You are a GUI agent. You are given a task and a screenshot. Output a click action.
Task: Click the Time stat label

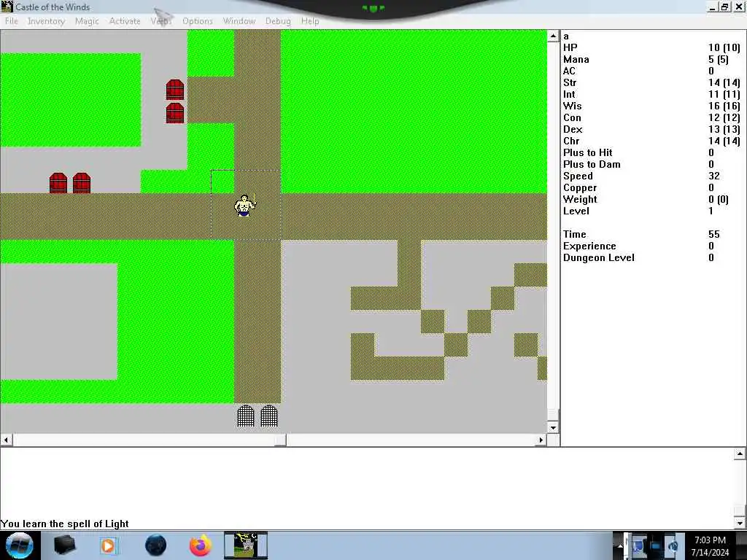coord(575,234)
